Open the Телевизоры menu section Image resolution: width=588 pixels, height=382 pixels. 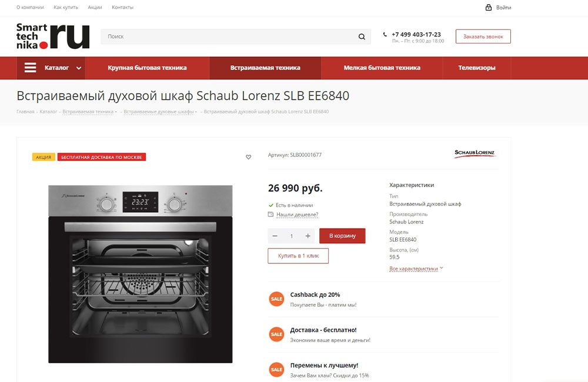coord(477,68)
